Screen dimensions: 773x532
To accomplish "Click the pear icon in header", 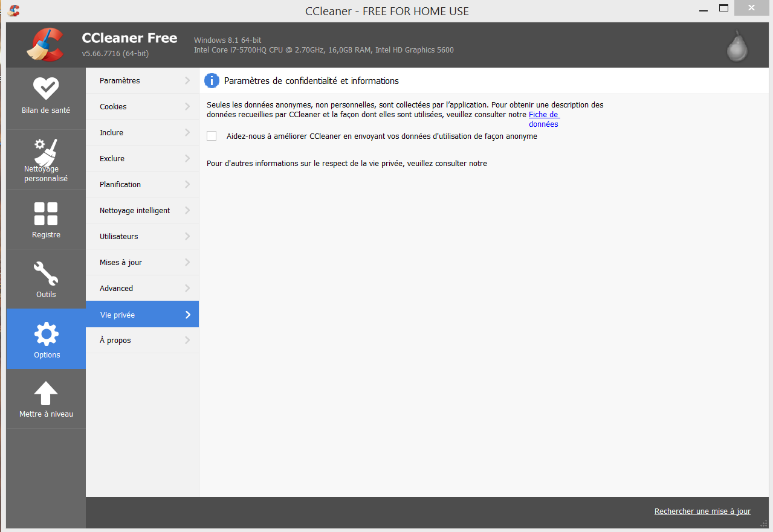I will point(737,45).
